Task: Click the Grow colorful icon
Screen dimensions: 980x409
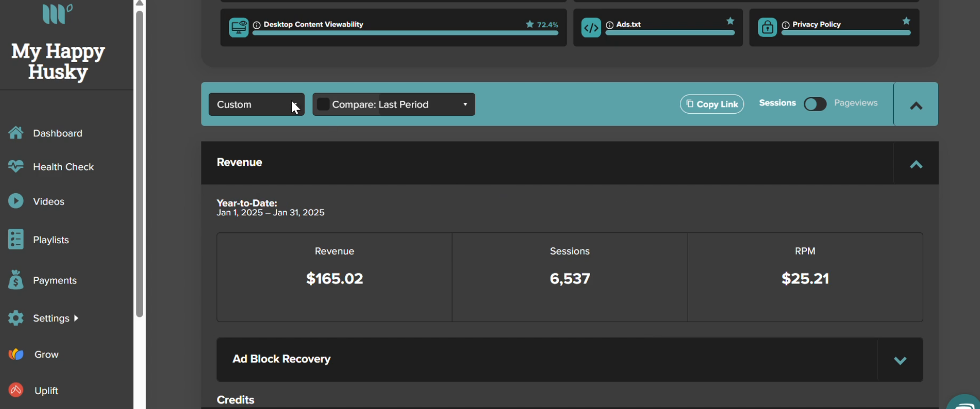Action: point(16,354)
